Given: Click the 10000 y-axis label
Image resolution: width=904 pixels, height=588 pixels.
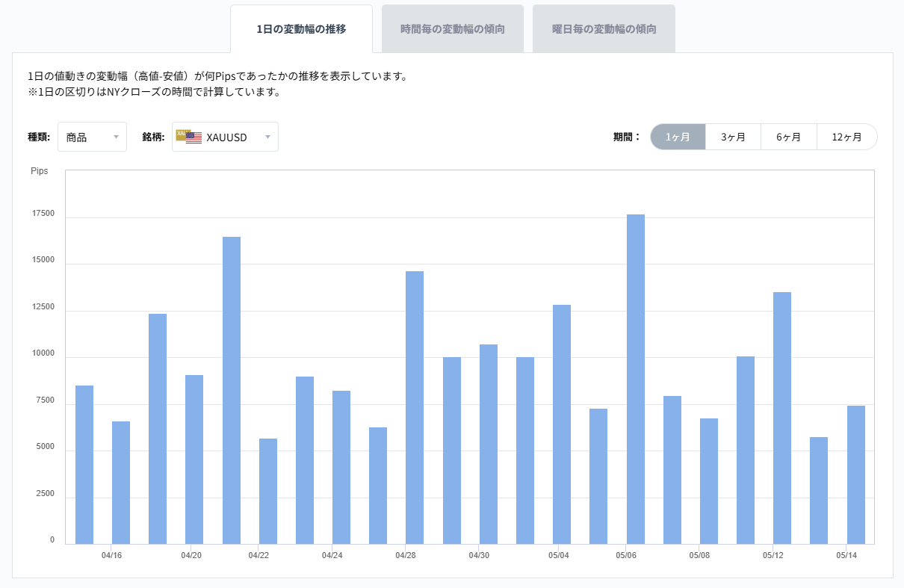Looking at the screenshot, I should (43, 353).
